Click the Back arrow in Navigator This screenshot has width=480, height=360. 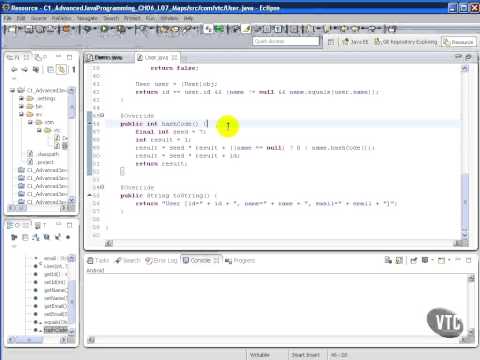point(14,69)
